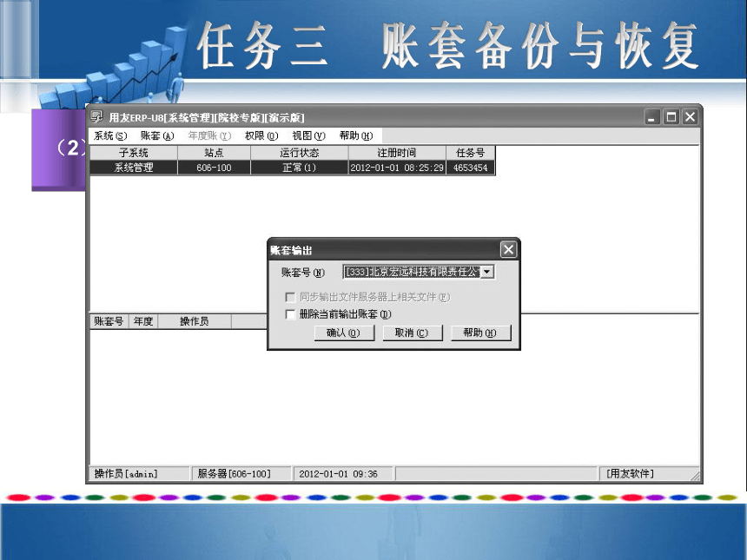Click the 确认(O) button

click(x=344, y=333)
